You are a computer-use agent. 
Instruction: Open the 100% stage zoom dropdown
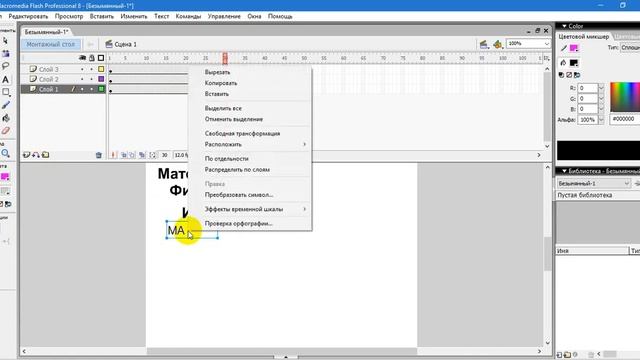pyautogui.click(x=547, y=44)
